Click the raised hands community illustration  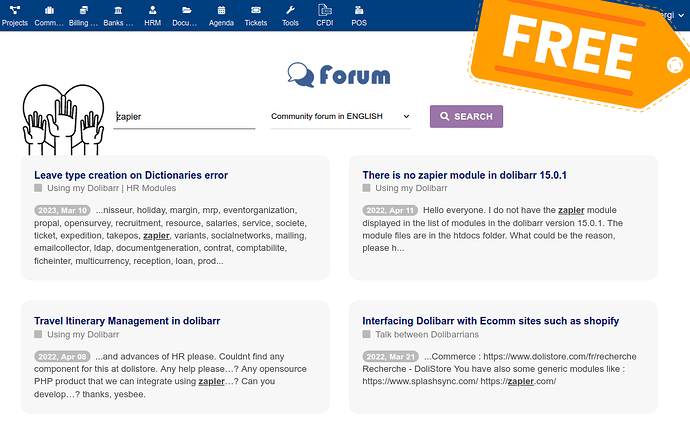63,119
